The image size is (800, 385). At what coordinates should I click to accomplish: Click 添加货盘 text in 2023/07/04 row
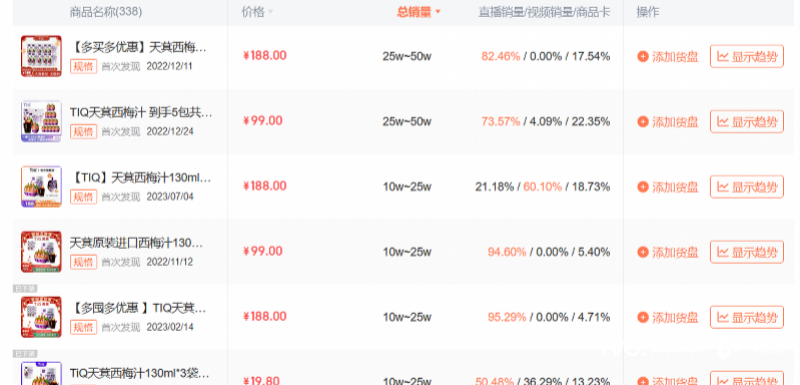pyautogui.click(x=675, y=187)
